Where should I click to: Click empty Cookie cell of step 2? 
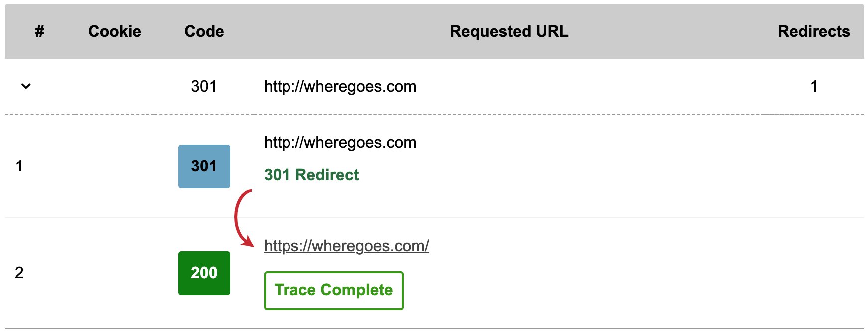(115, 273)
